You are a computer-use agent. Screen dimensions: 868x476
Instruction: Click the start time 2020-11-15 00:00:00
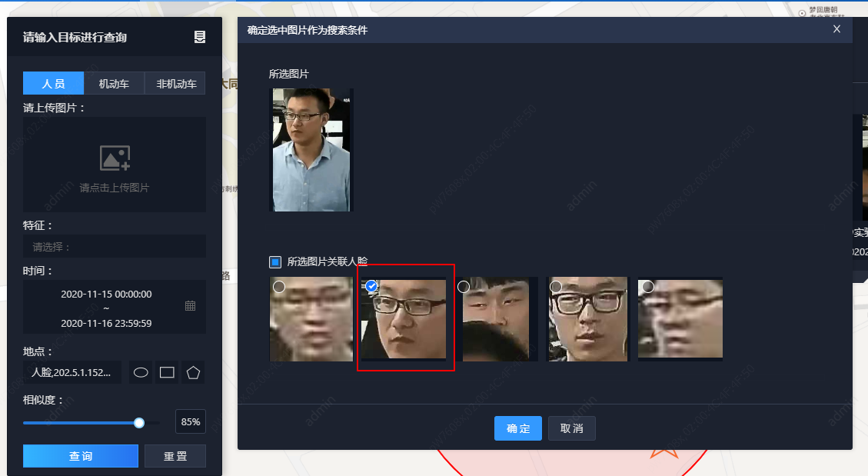(106, 294)
